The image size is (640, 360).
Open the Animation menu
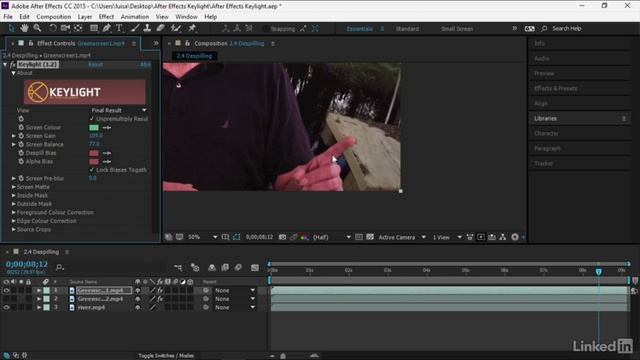pos(135,17)
